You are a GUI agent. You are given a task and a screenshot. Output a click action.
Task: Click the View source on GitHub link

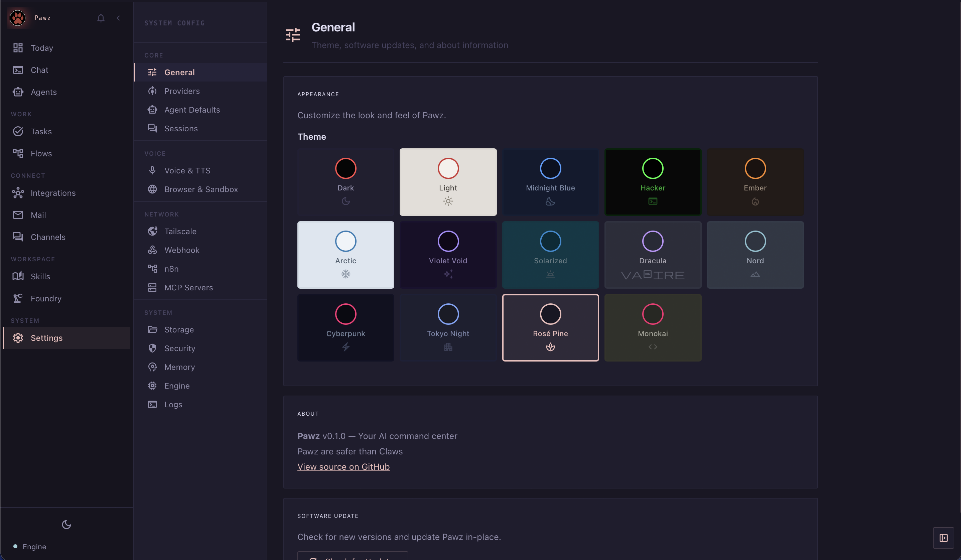click(343, 466)
